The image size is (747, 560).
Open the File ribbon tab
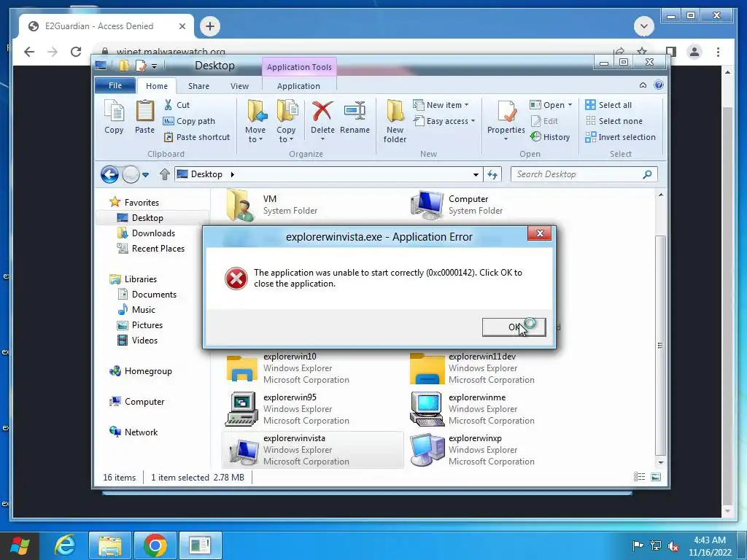click(115, 86)
